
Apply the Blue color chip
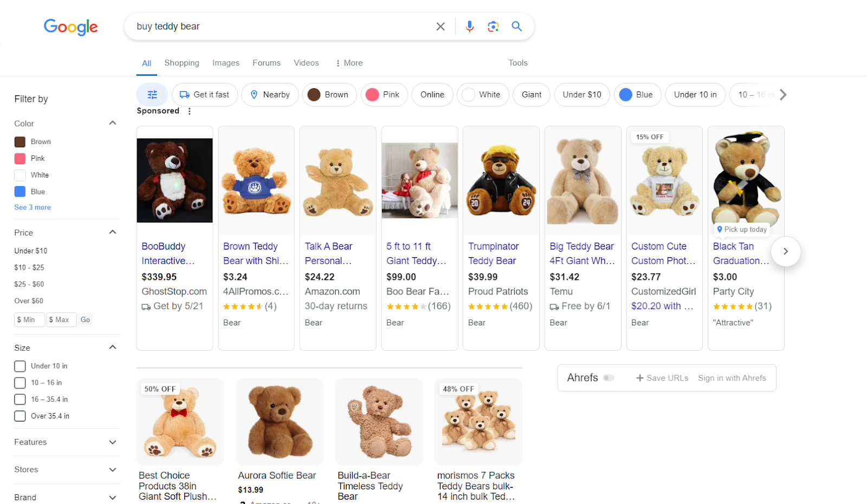638,95
